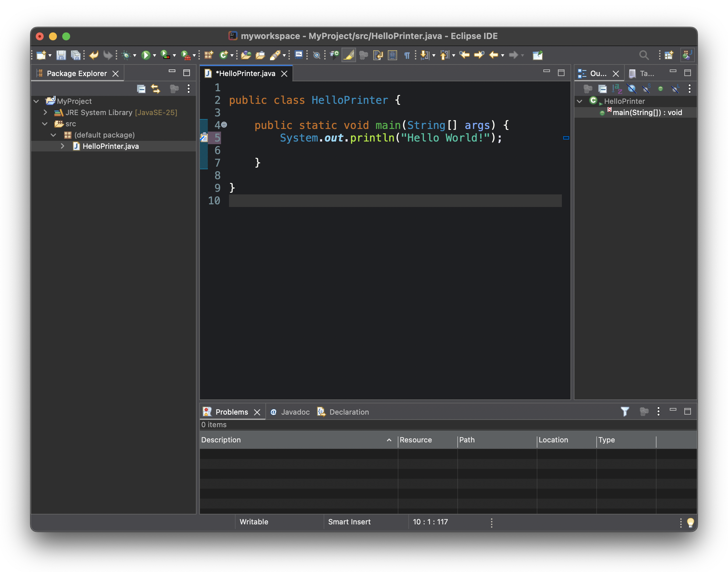The width and height of the screenshot is (728, 572).
Task: Click the toolbar Search magnifier icon
Action: click(x=643, y=55)
